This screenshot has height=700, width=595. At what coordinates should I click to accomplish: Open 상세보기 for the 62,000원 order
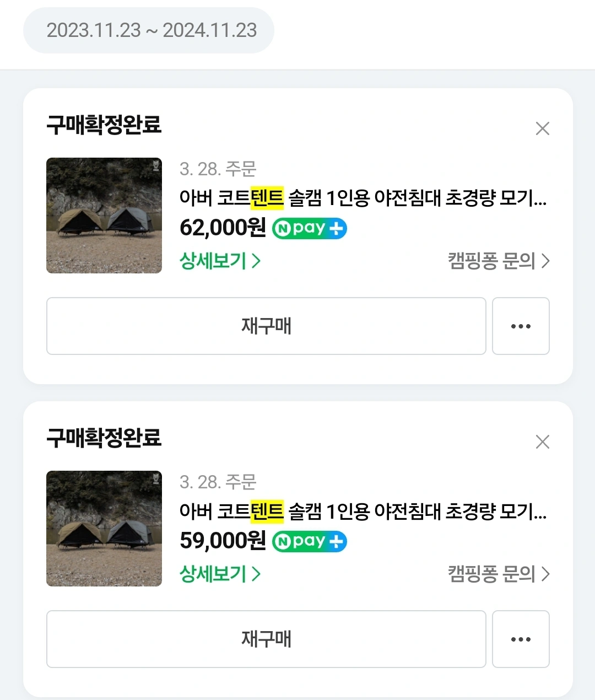pyautogui.click(x=220, y=261)
